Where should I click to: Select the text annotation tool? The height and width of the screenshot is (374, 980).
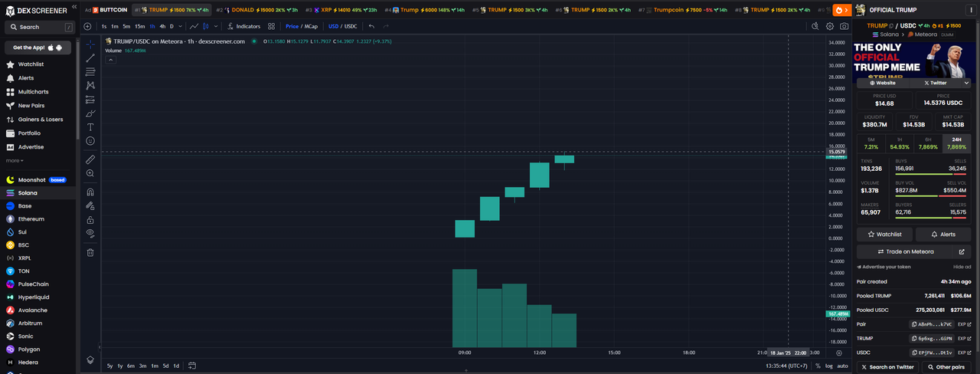(x=90, y=127)
